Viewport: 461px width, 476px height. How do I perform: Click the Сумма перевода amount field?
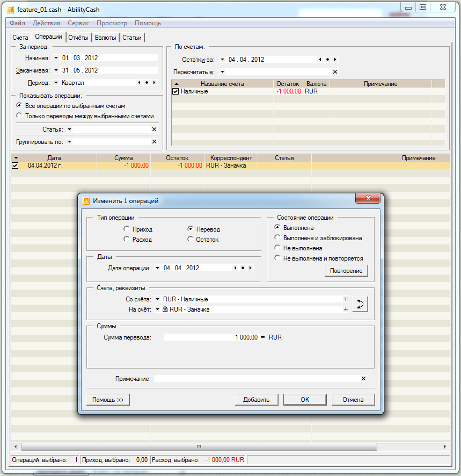tap(210, 337)
